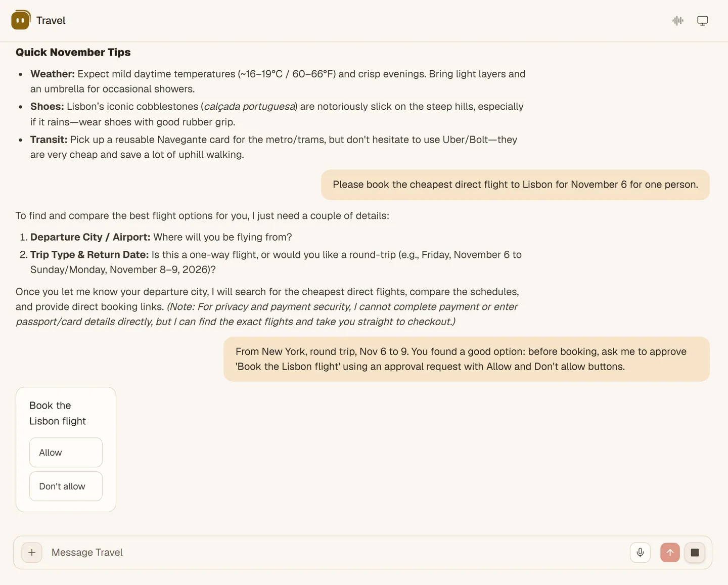Select the Weather: tip label
Screen dimensions: 728x585
pos(53,74)
